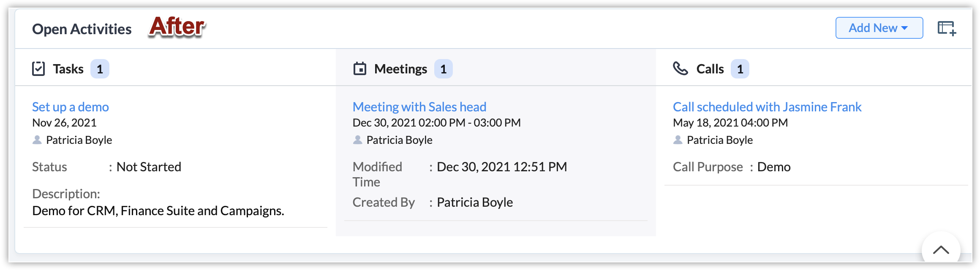Click the Tasks count badge
This screenshot has height=270, width=980.
pyautogui.click(x=100, y=69)
